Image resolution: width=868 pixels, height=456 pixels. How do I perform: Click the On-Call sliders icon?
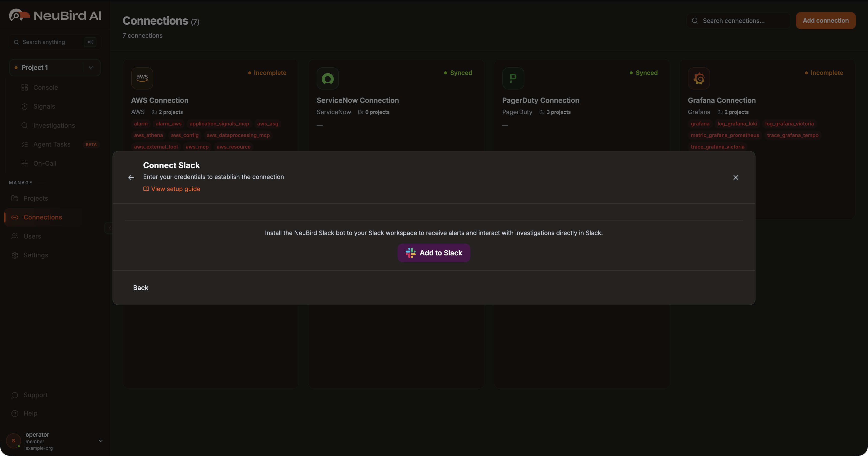click(25, 163)
